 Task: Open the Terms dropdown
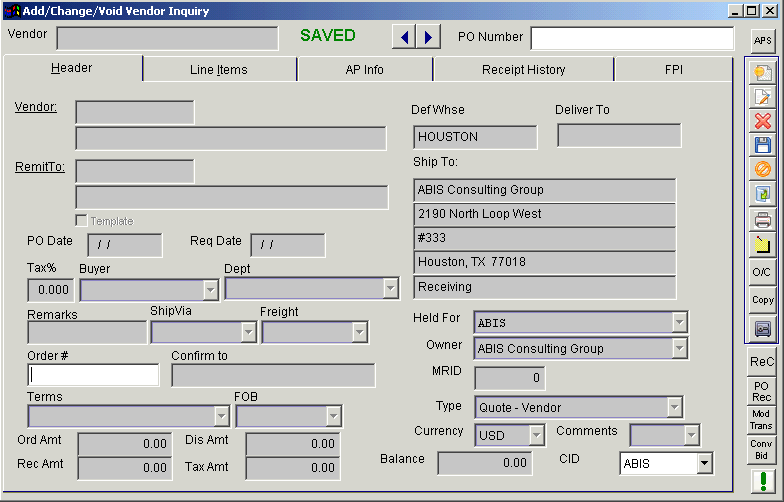coord(221,416)
